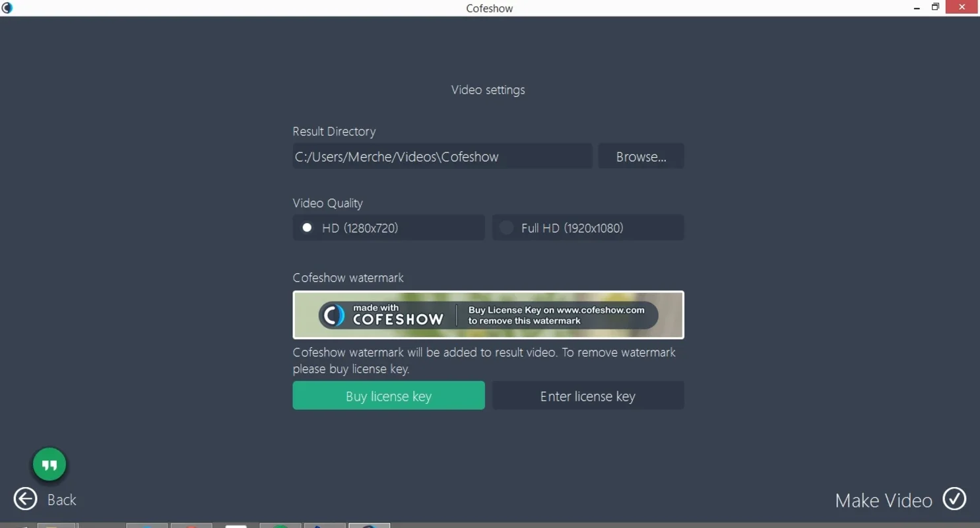Click the Make Video checkmark icon

954,499
